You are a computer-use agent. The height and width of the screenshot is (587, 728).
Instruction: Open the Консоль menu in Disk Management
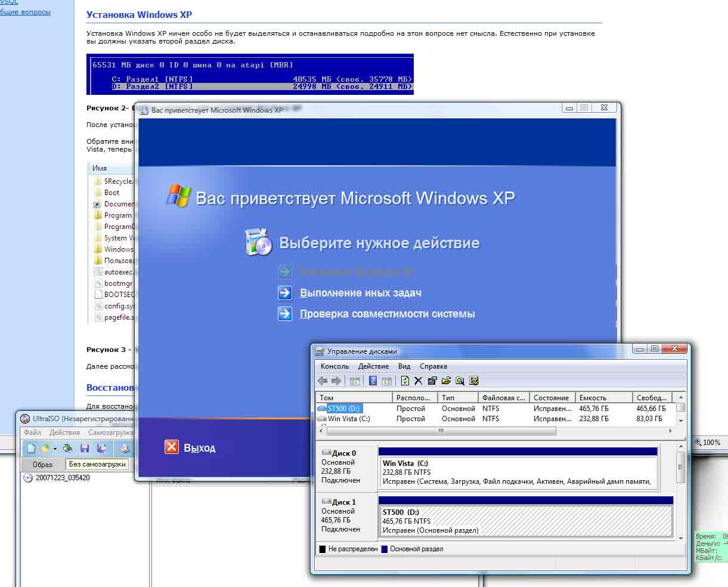click(x=334, y=366)
